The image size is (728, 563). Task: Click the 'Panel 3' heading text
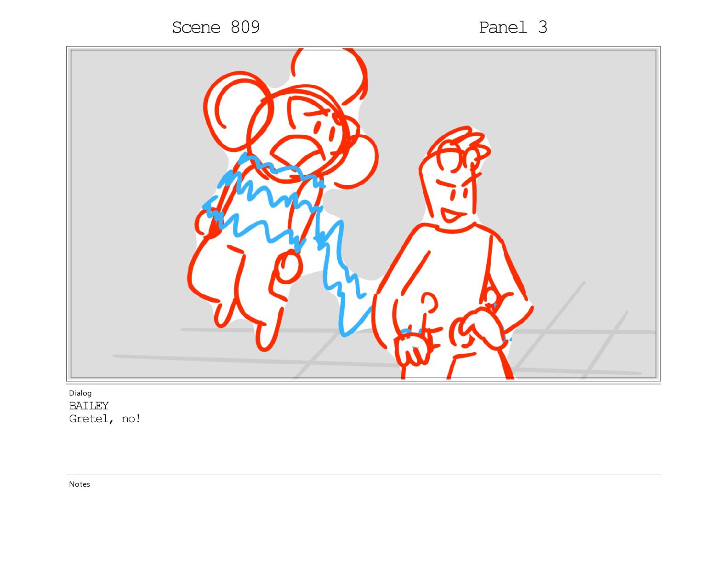coord(513,28)
